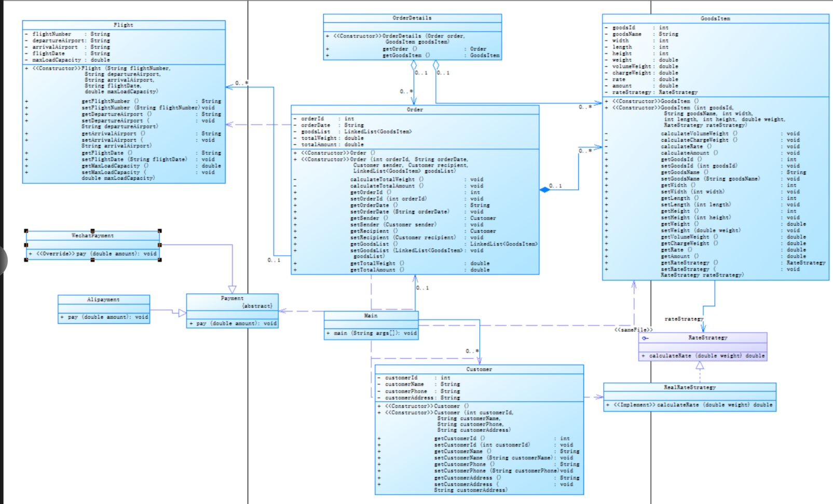Click calculateAmount () in GoodsItem
This screenshot has height=504, width=833.
(x=689, y=153)
